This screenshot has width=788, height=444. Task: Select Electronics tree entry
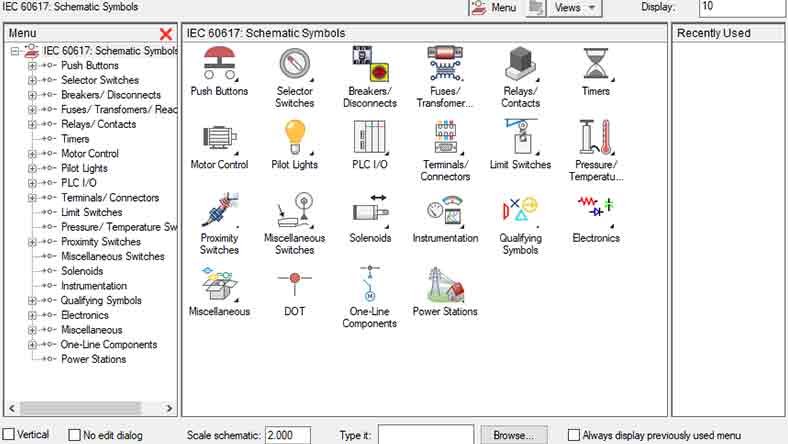click(x=84, y=315)
